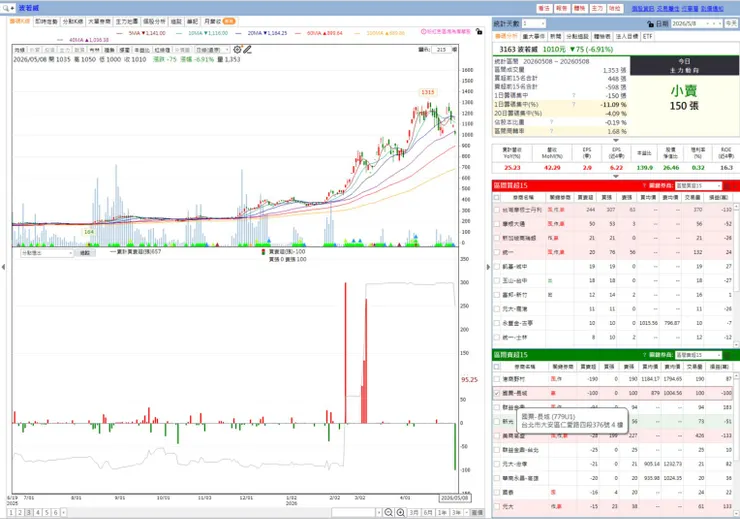Toggle the 均線 chart overlay button
The width and height of the screenshot is (740, 519).
pos(19,50)
